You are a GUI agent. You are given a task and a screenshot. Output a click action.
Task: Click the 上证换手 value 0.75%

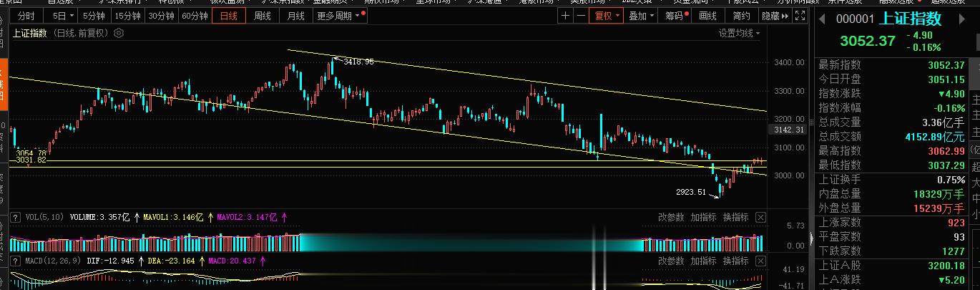[951, 179]
